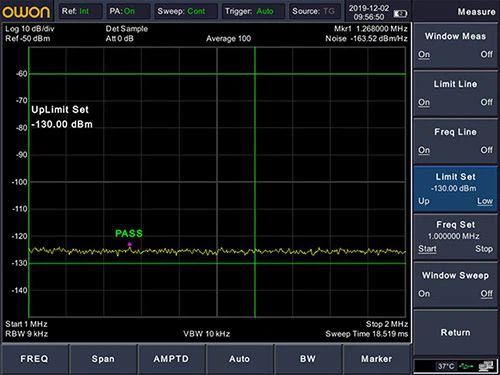500x375 pixels.
Task: Disable Freq Line with Off
Action: (486, 150)
